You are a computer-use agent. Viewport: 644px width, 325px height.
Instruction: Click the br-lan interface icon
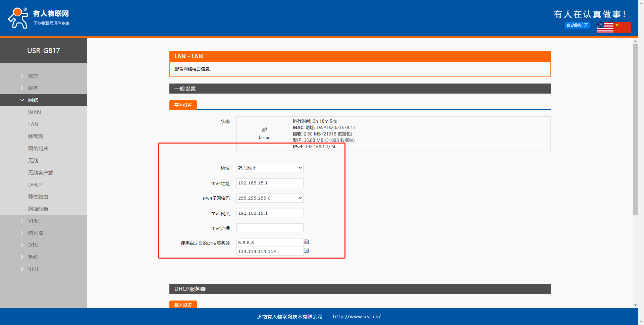pos(264,130)
